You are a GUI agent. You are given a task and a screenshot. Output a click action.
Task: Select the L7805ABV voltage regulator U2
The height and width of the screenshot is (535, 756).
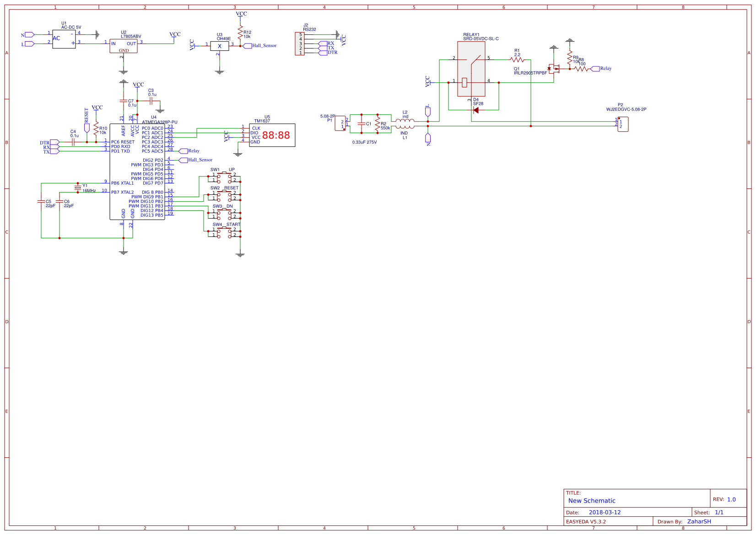pyautogui.click(x=124, y=46)
